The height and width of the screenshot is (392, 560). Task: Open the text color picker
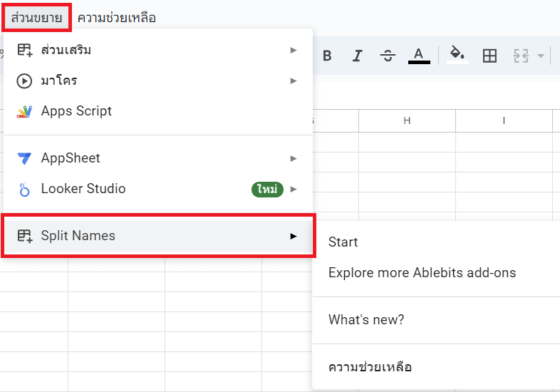coord(419,56)
